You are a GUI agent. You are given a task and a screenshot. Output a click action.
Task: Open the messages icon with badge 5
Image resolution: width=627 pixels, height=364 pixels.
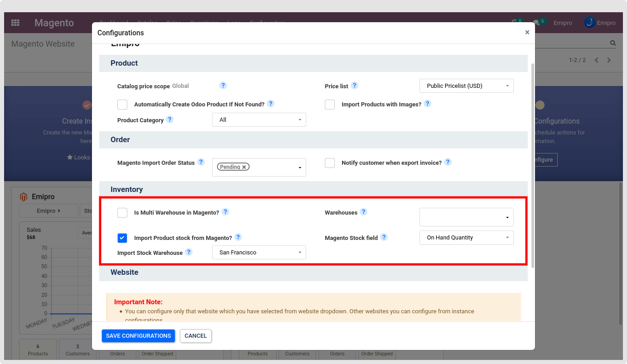point(539,22)
